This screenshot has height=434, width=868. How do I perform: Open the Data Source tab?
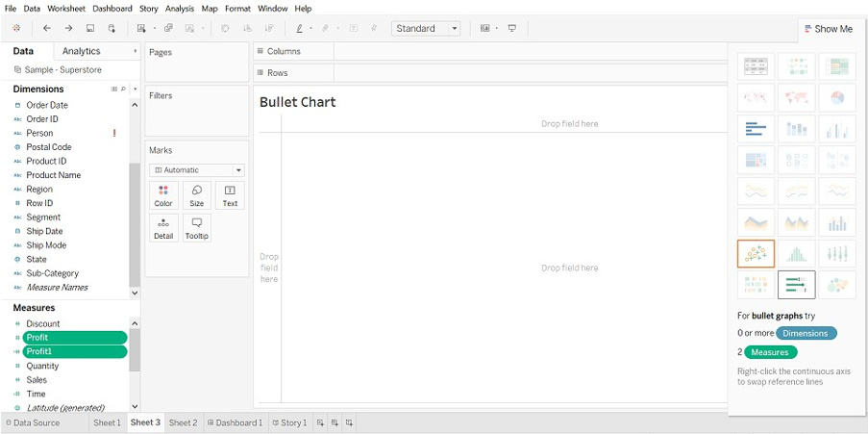pyautogui.click(x=32, y=422)
